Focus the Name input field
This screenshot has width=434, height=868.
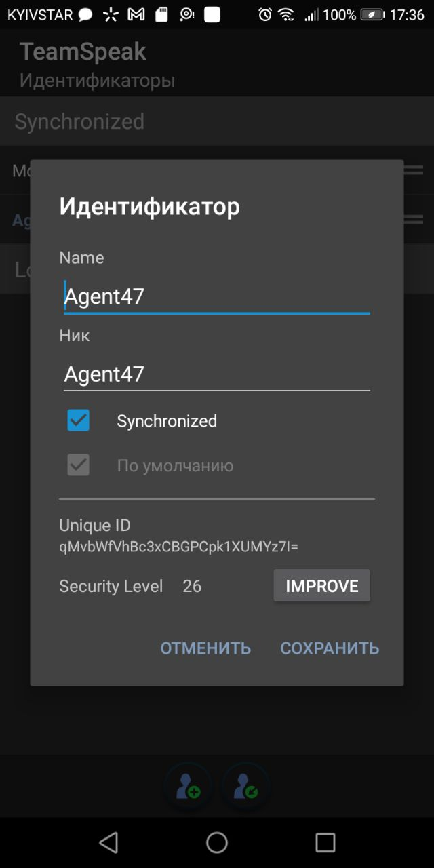click(x=217, y=296)
